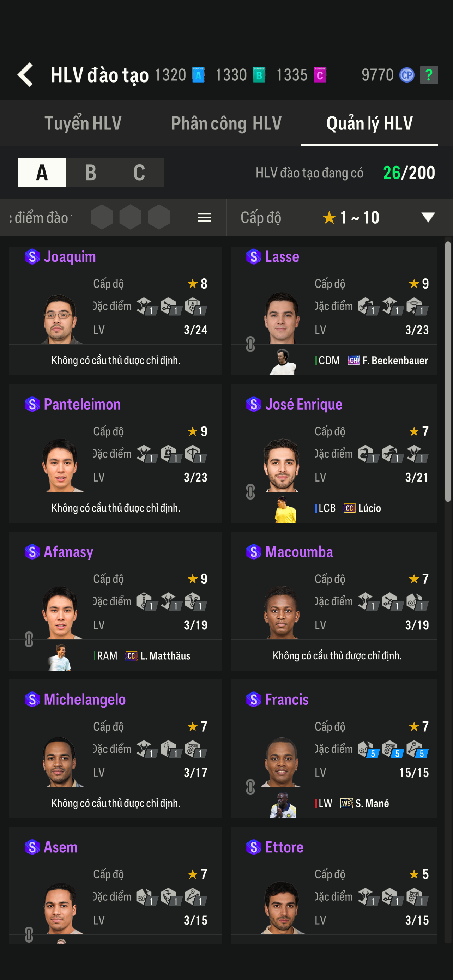The height and width of the screenshot is (980, 453).
Task: Open the trait filter list icon
Action: pos(205,218)
